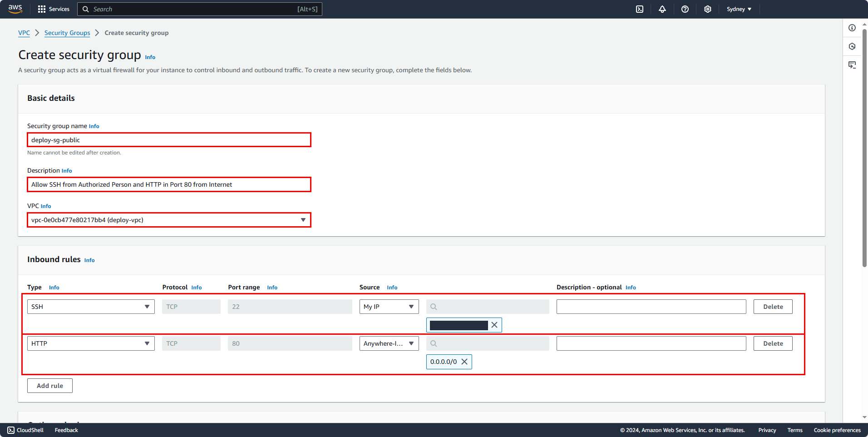
Task: Open the tutorials screen icon in right sidebar
Action: (x=852, y=65)
